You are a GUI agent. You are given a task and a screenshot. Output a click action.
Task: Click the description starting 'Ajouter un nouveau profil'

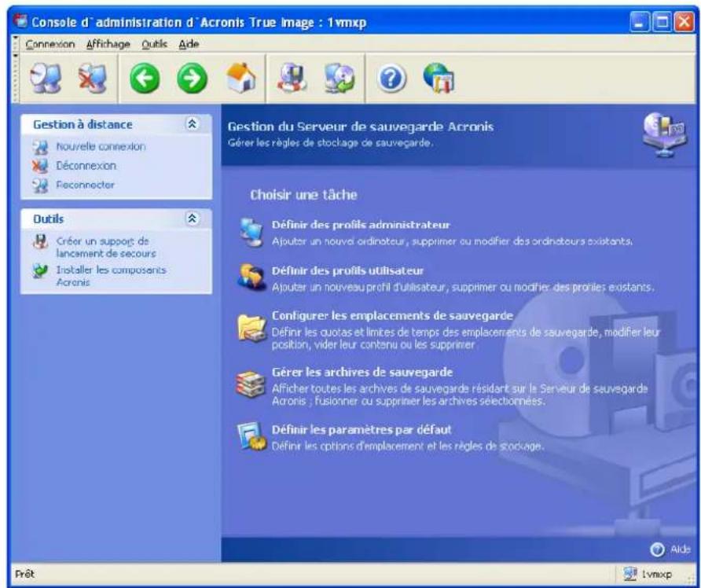point(463,287)
